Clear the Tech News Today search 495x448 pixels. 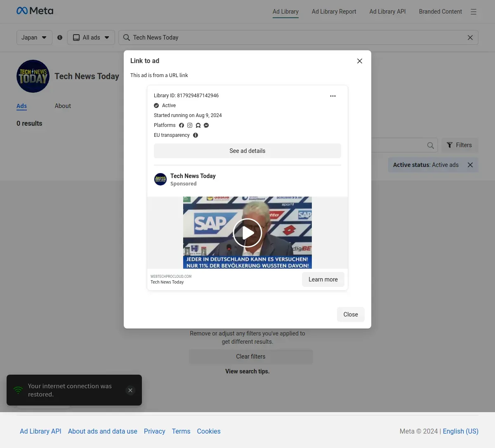tap(470, 38)
